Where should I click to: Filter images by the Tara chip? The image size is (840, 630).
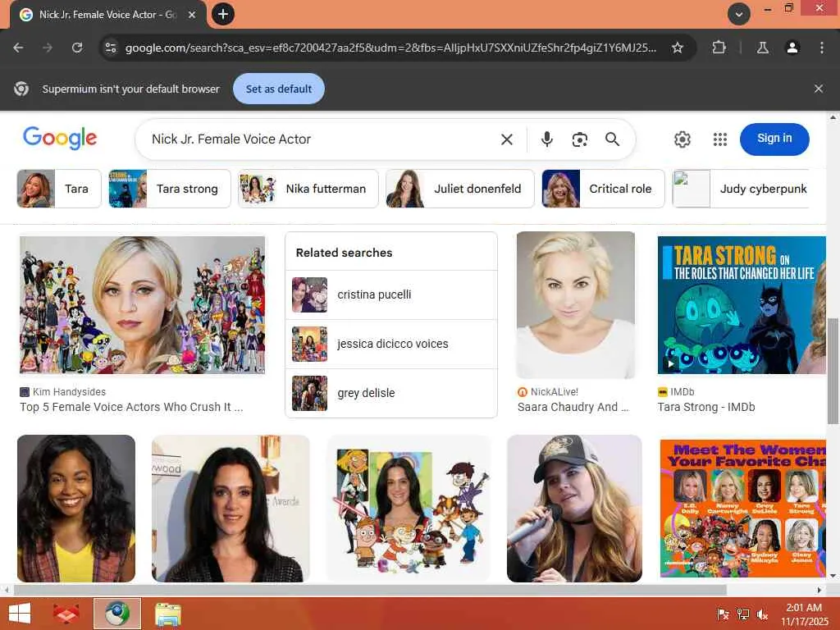point(59,189)
